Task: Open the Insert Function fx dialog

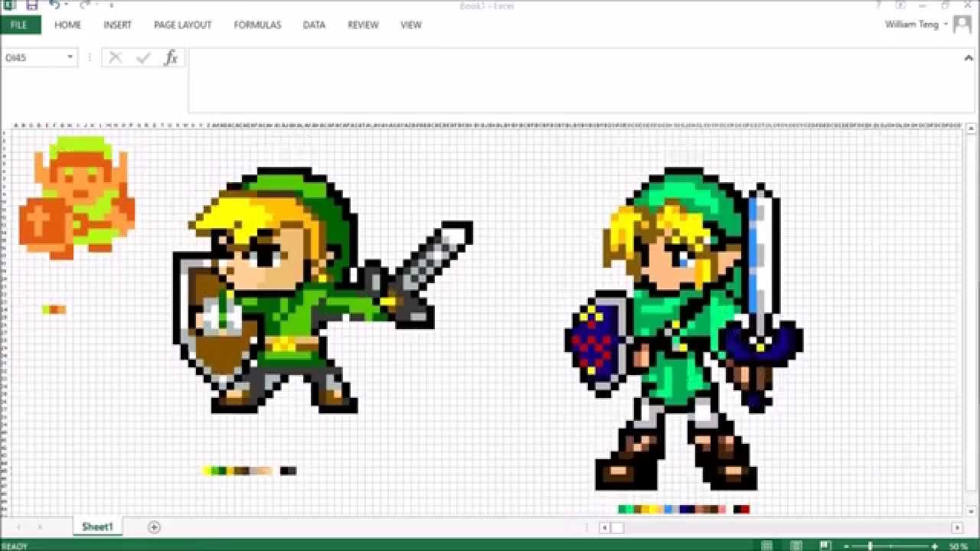Action: coord(171,57)
